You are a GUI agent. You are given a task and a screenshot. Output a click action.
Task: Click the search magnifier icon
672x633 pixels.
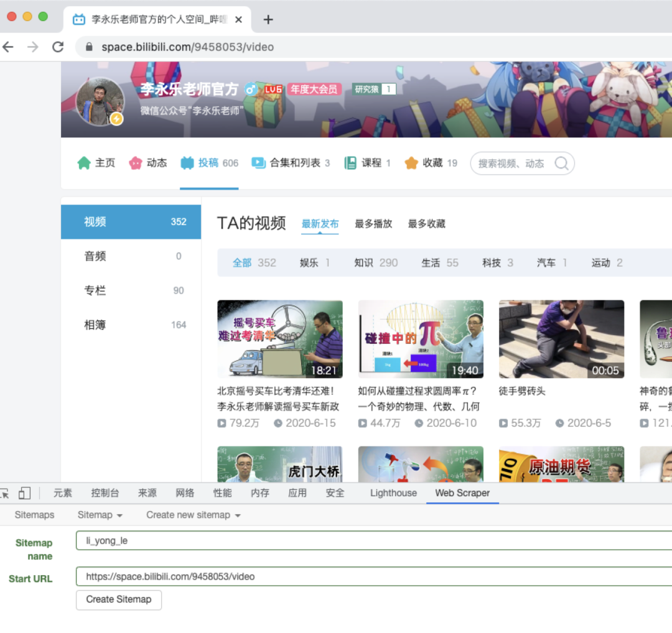click(x=561, y=164)
